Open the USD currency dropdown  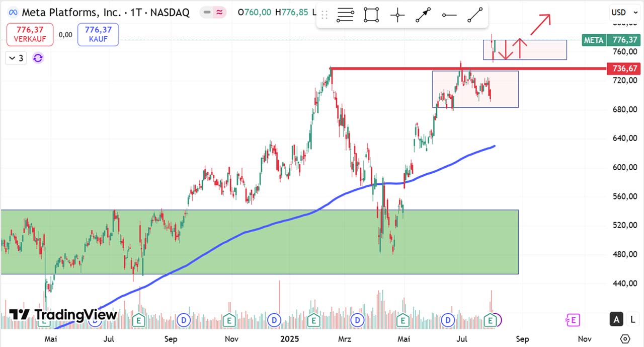pos(621,12)
